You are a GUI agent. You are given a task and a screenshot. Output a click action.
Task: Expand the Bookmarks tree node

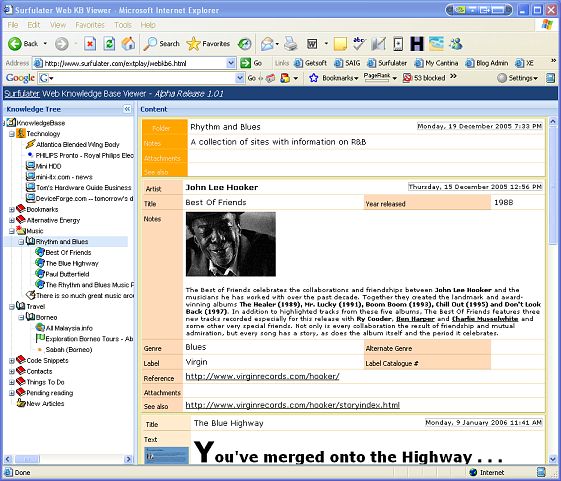click(x=11, y=210)
